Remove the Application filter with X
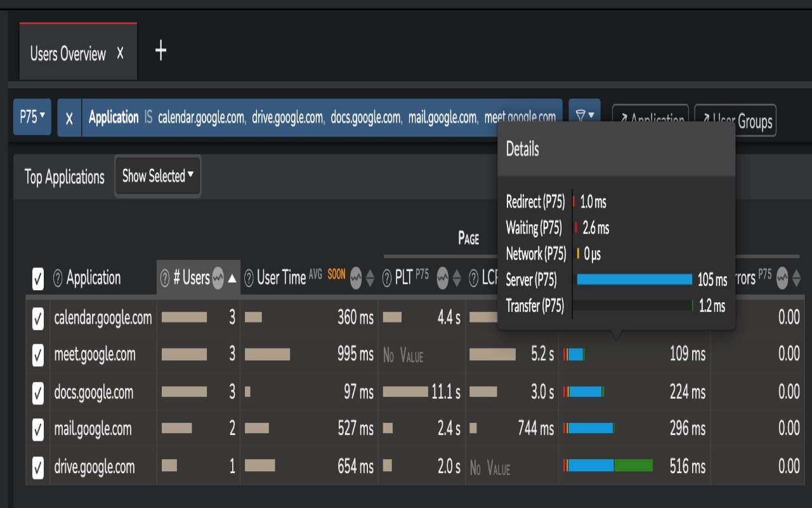This screenshot has width=812, height=508. [70, 118]
